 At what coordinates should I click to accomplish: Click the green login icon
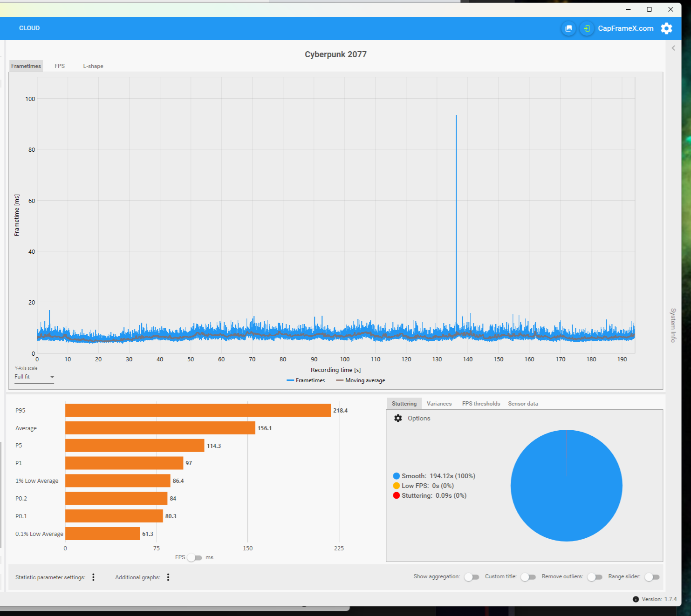587,28
